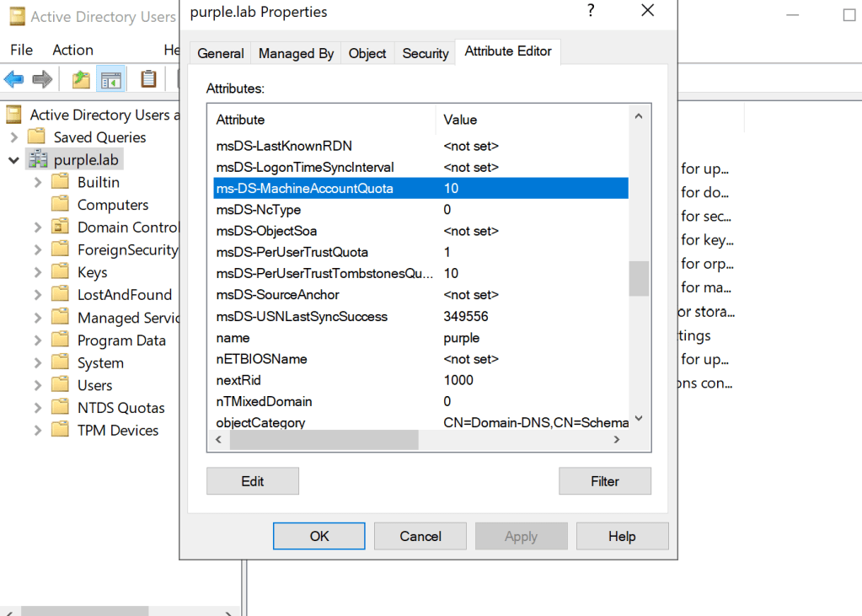This screenshot has width=862, height=616.
Task: Collapse the purple.lab domain node
Action: (x=14, y=160)
